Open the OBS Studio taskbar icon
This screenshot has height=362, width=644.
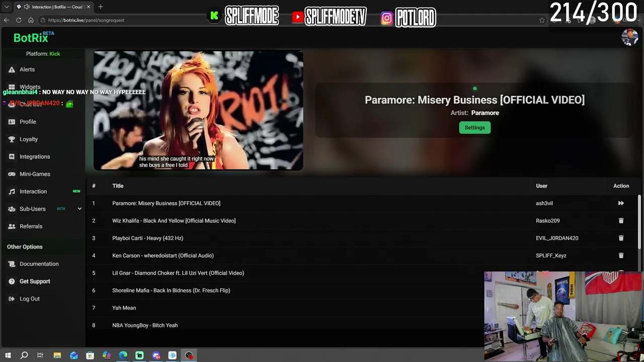click(189, 355)
